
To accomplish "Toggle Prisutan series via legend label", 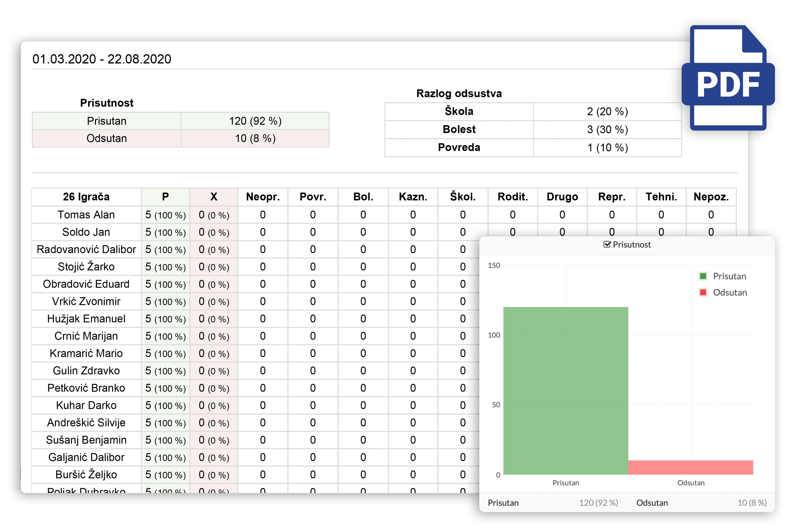I will click(730, 276).
